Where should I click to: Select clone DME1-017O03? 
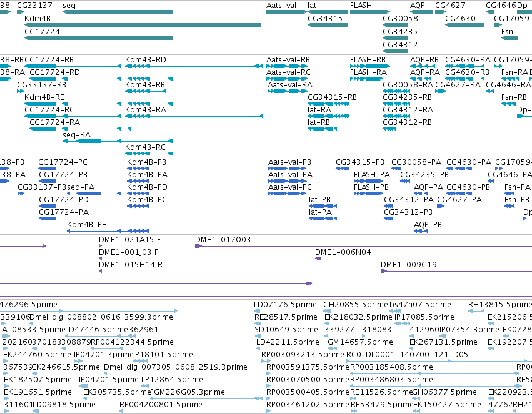click(x=223, y=240)
